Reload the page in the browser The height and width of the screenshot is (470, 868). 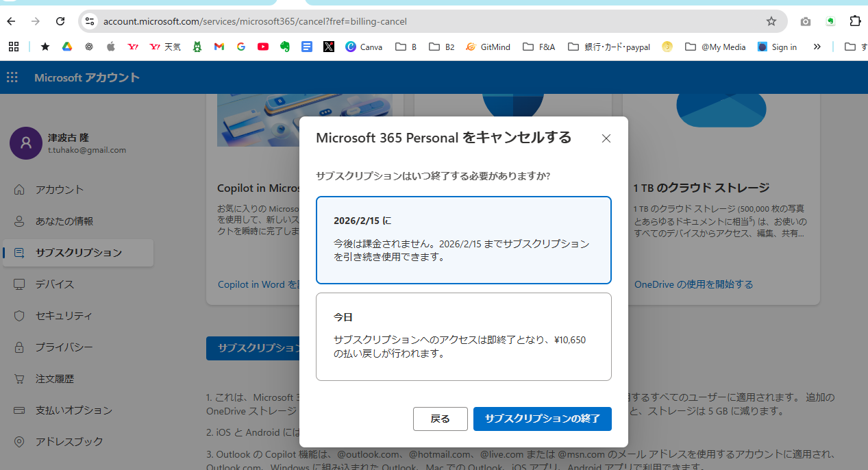pyautogui.click(x=60, y=21)
